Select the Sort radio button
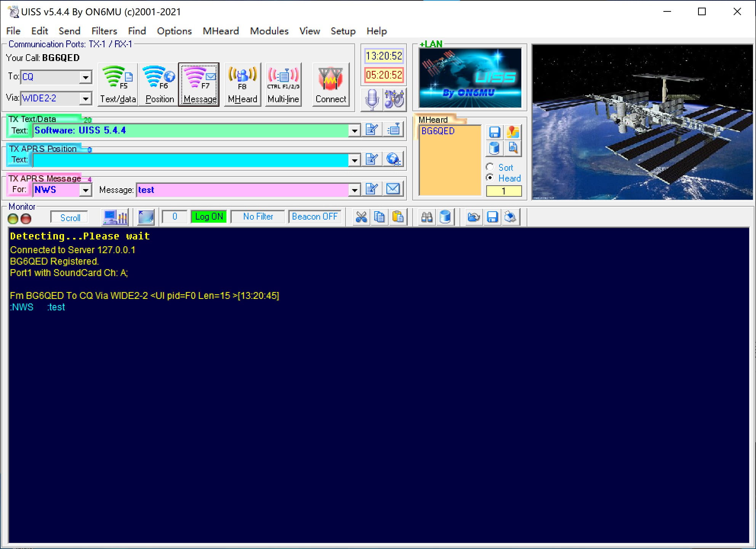This screenshot has width=756, height=549. click(x=490, y=167)
